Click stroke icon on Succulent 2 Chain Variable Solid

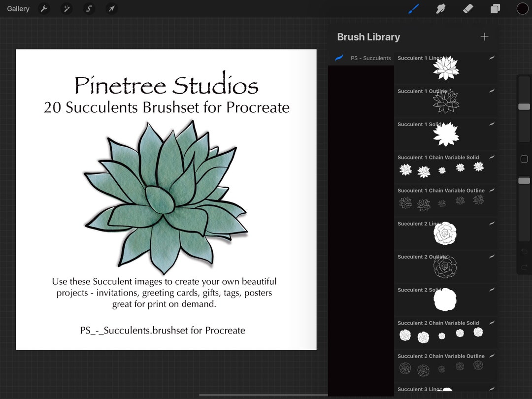(x=492, y=323)
